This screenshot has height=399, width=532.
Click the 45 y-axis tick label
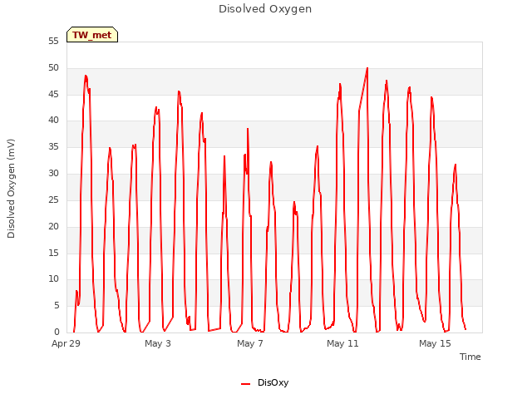coord(53,94)
